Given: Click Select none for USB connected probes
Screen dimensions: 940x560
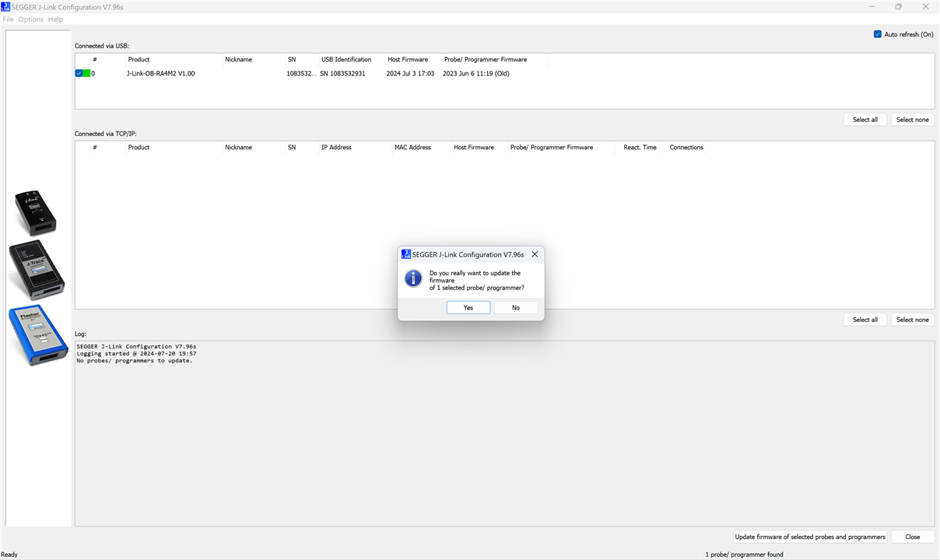Looking at the screenshot, I should coord(913,120).
